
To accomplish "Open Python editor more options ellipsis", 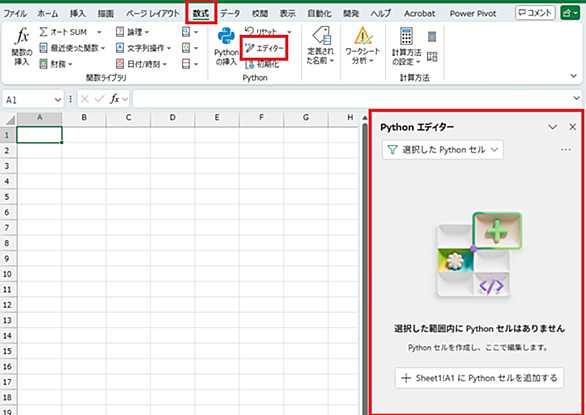I will click(566, 150).
